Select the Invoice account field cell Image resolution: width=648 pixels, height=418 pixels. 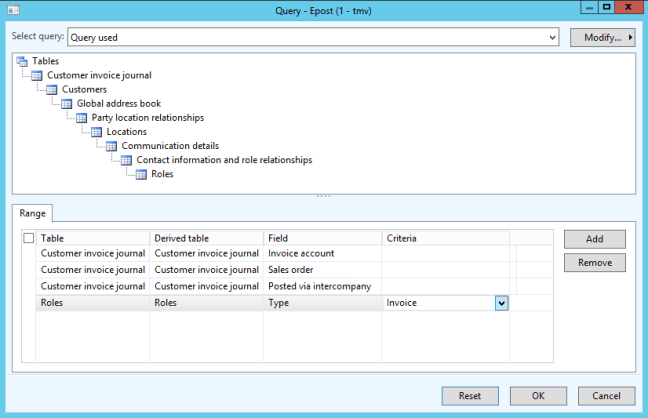[322, 253]
